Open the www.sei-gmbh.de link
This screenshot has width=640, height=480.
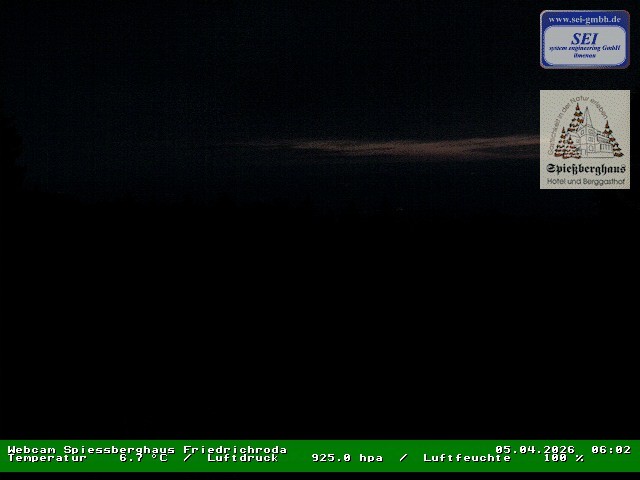pos(584,19)
